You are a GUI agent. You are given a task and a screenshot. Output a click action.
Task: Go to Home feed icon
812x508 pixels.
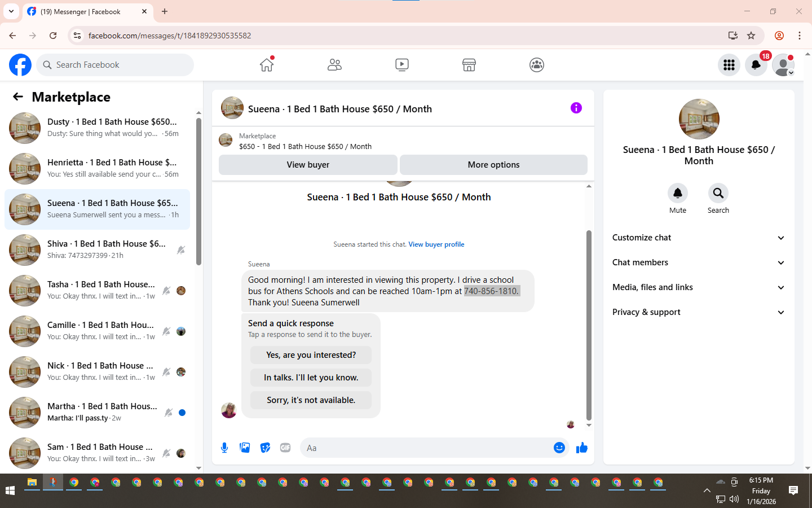tap(267, 65)
